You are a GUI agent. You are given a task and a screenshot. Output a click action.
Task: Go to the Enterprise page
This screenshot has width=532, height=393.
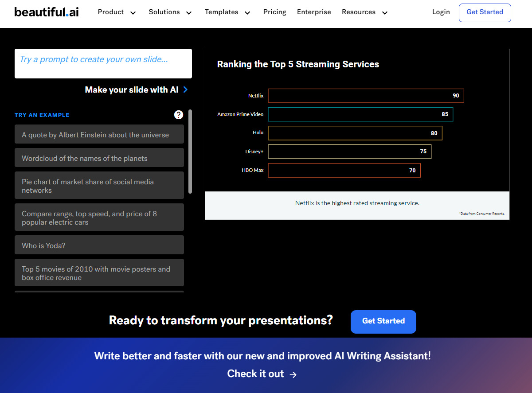(314, 12)
